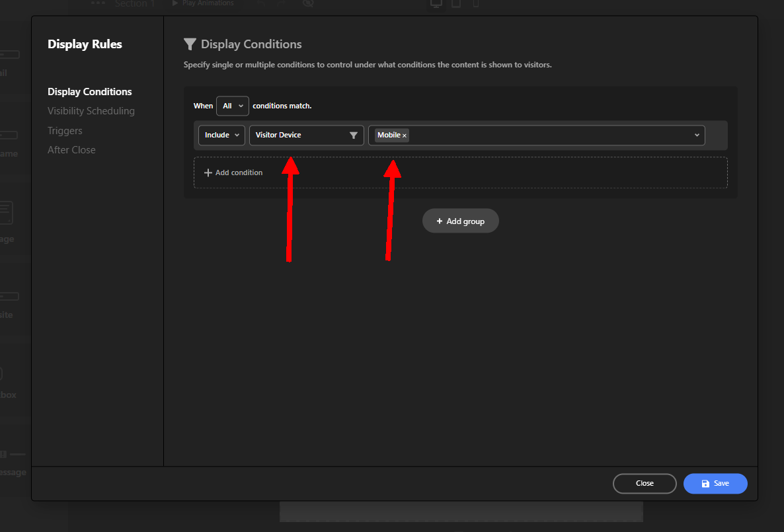Click the device values input field
The height and width of the screenshot is (532, 784).
point(537,135)
